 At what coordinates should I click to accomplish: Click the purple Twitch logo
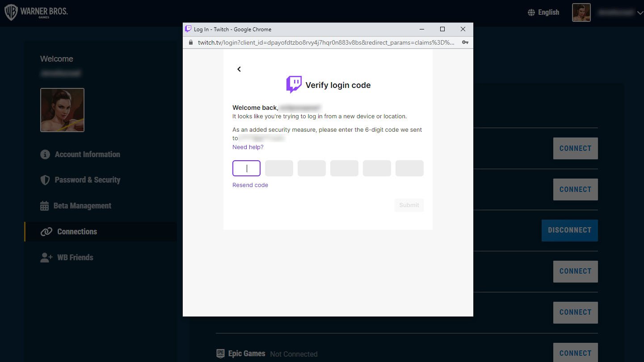[x=294, y=84]
